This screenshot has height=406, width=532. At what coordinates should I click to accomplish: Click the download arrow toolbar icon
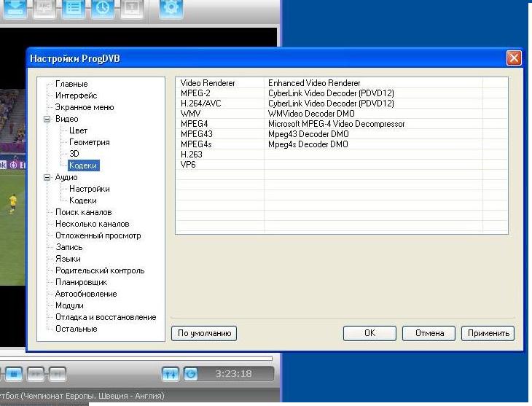coord(17,8)
